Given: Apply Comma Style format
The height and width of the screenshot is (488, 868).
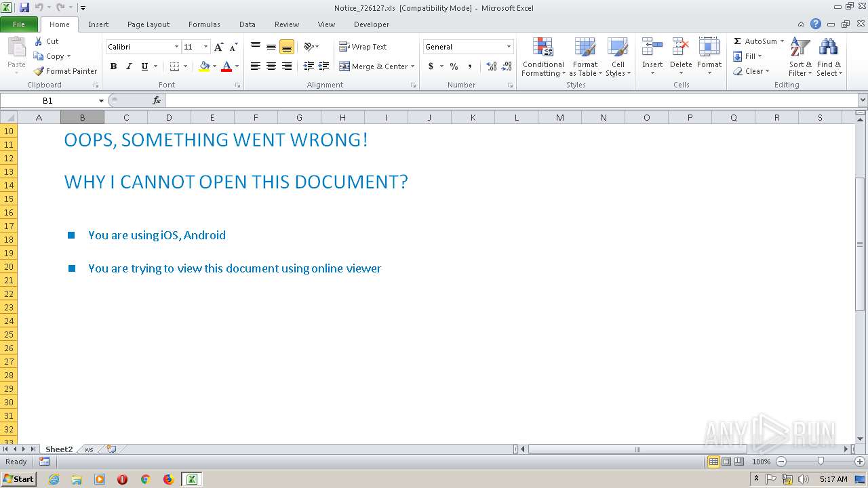Looking at the screenshot, I should [x=470, y=66].
